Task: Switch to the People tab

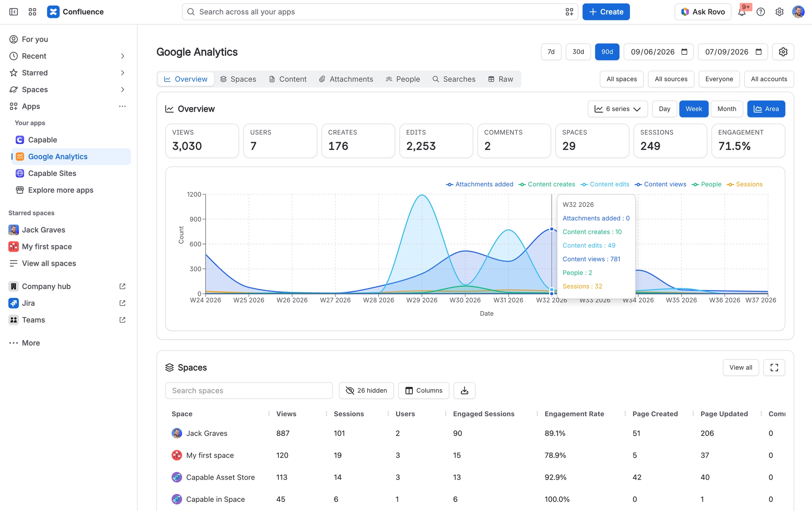Action: [403, 79]
